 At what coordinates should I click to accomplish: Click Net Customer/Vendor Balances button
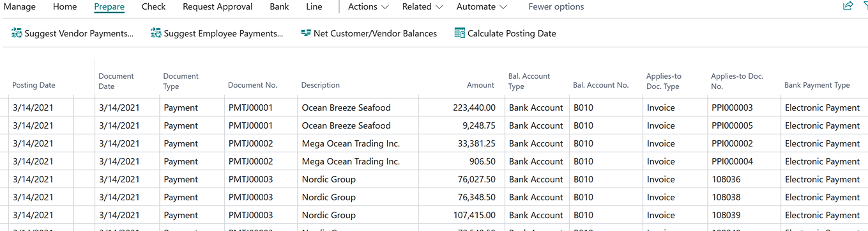369,33
